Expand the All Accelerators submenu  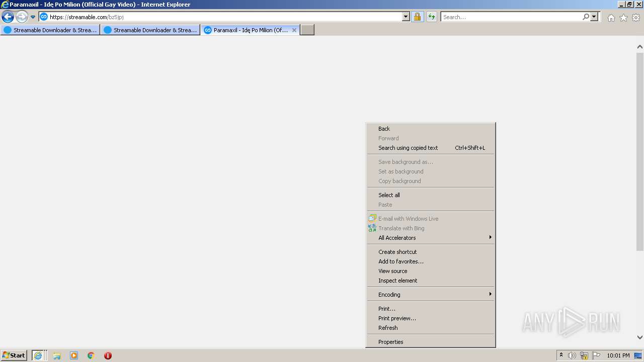tap(431, 238)
